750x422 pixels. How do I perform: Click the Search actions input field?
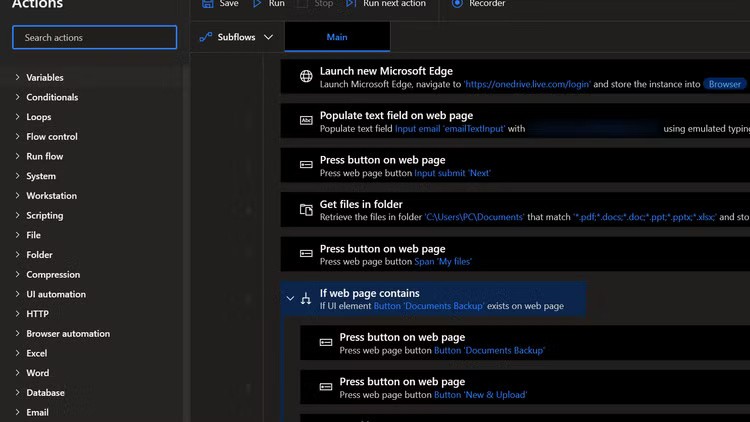(x=94, y=38)
